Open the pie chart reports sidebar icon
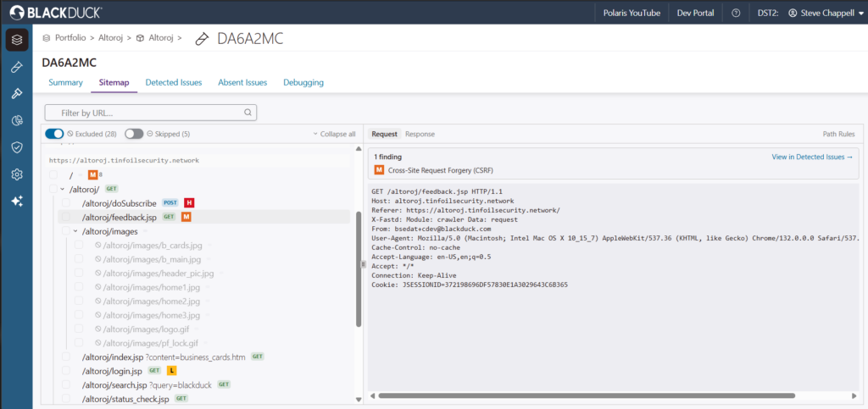868x409 pixels. click(17, 120)
